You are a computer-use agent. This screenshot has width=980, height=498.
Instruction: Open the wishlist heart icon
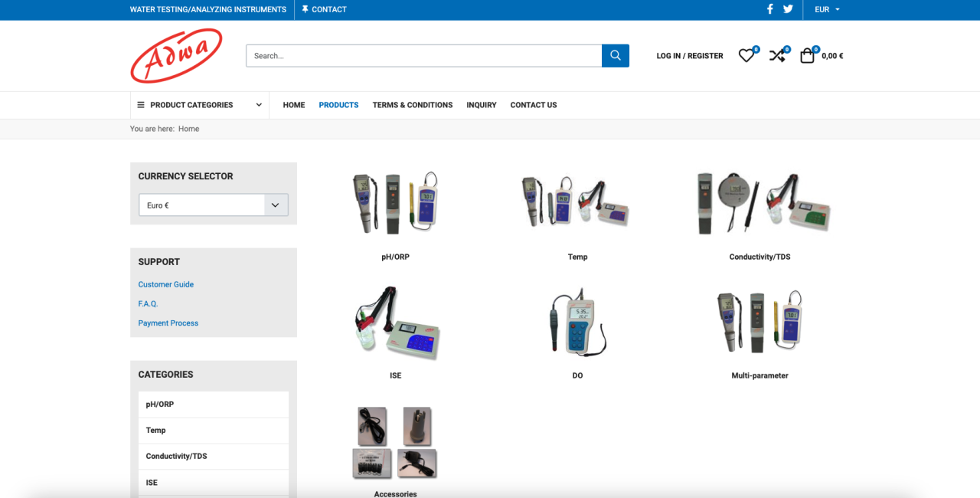(x=746, y=56)
